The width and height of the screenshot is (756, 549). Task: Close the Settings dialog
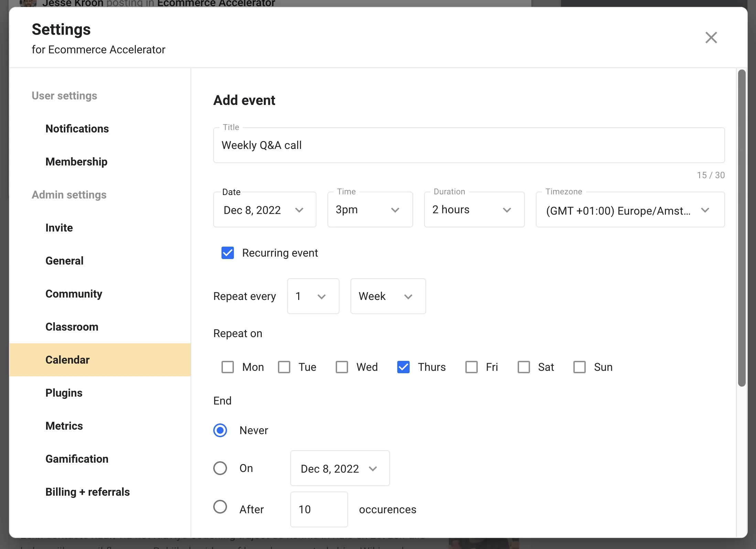click(x=711, y=37)
